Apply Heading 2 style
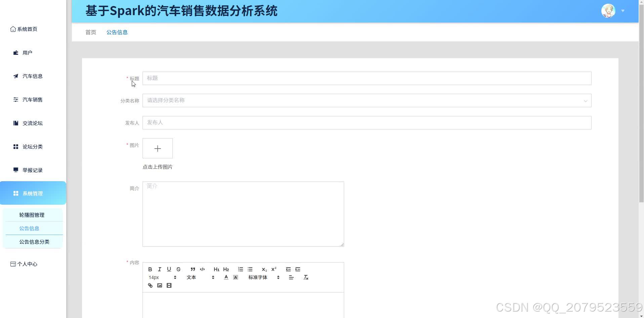644x318 pixels. pyautogui.click(x=226, y=269)
